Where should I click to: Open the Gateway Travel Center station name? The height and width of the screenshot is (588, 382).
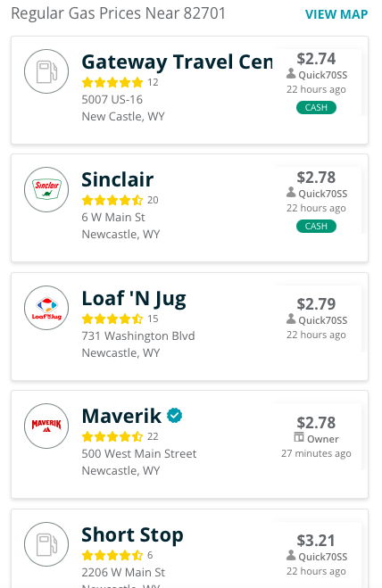pyautogui.click(x=177, y=62)
